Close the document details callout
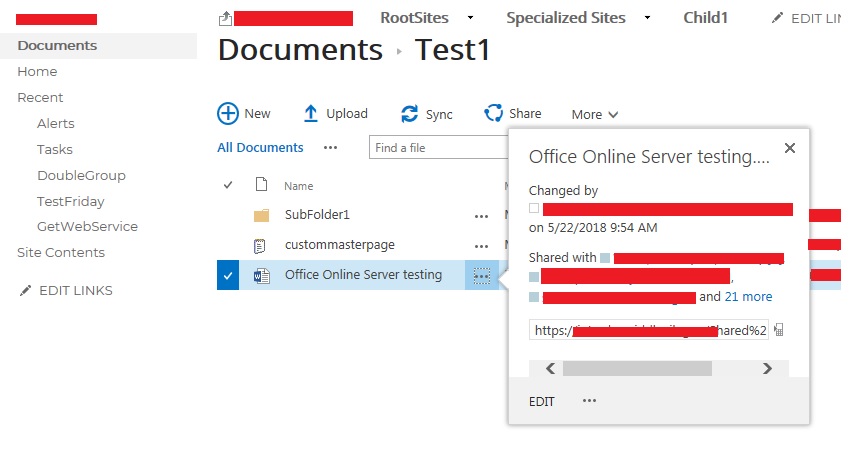Screen dimensions: 852x453 click(x=789, y=148)
